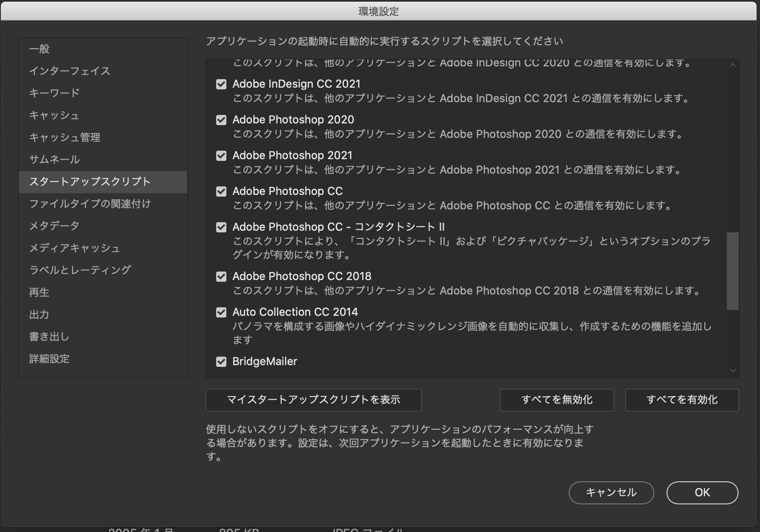Open メディアキャッシュ settings
The height and width of the screenshot is (532, 760).
pos(103,248)
